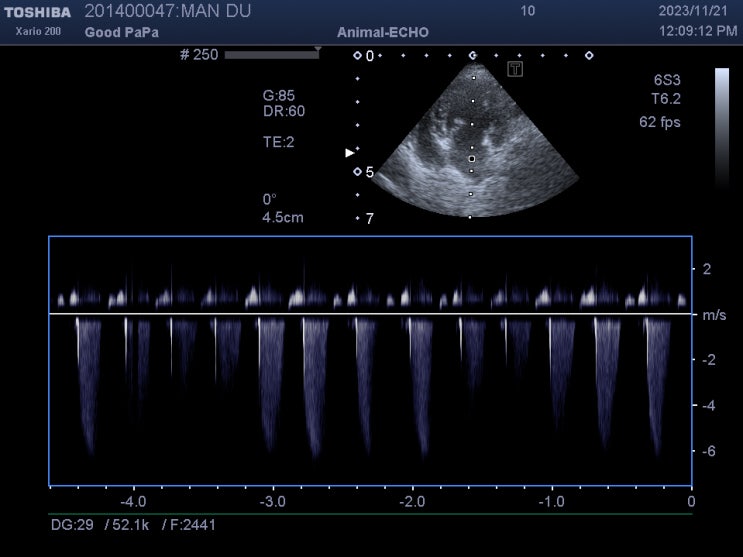Click the Animal-ECHO preset label
The width and height of the screenshot is (743, 557).
383,32
